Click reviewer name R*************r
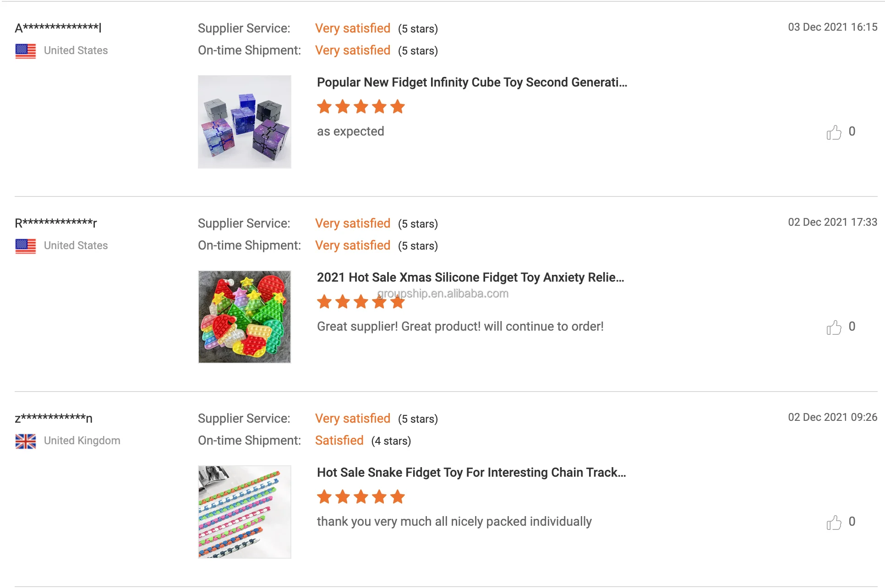This screenshot has width=885, height=588. point(56,223)
